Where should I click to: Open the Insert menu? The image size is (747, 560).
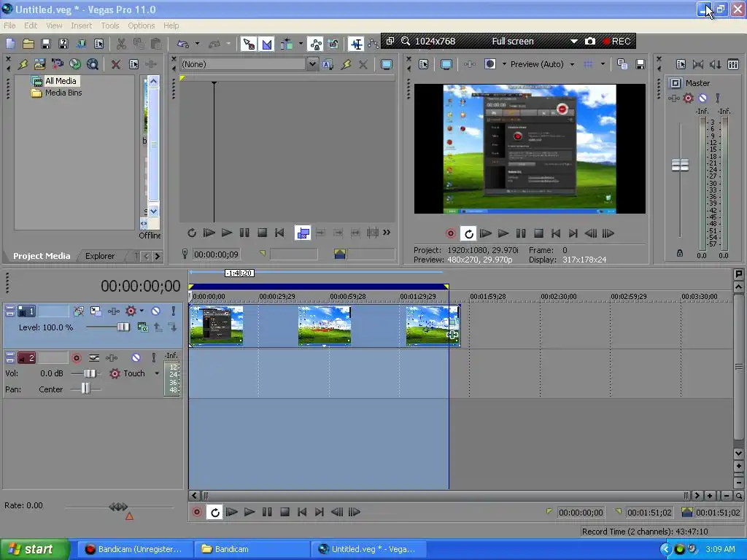point(82,26)
